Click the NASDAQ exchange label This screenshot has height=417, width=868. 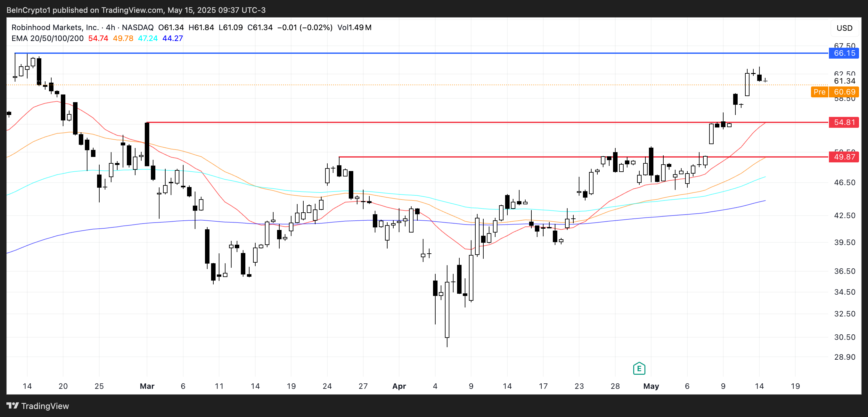coord(137,27)
